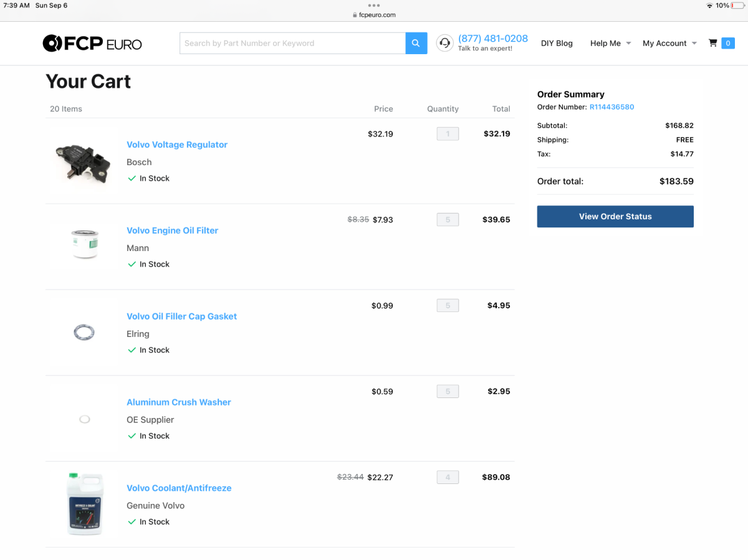Image resolution: width=748 pixels, height=560 pixels.
Task: Click the Mann oil filter thumbnail
Action: pyautogui.click(x=85, y=244)
